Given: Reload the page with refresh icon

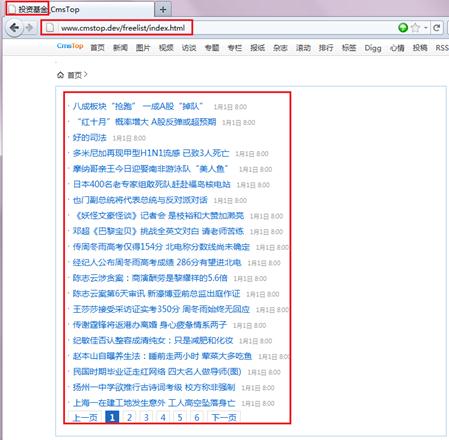Looking at the screenshot, I should click(x=437, y=28).
